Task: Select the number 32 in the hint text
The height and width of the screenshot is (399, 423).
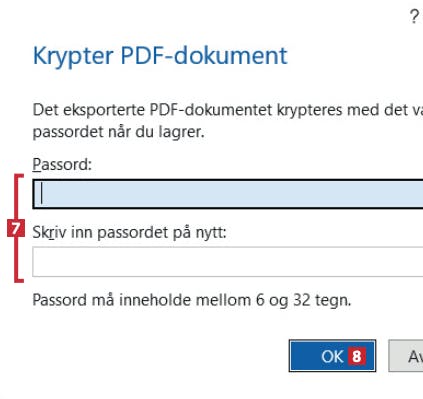Action: tap(302, 300)
